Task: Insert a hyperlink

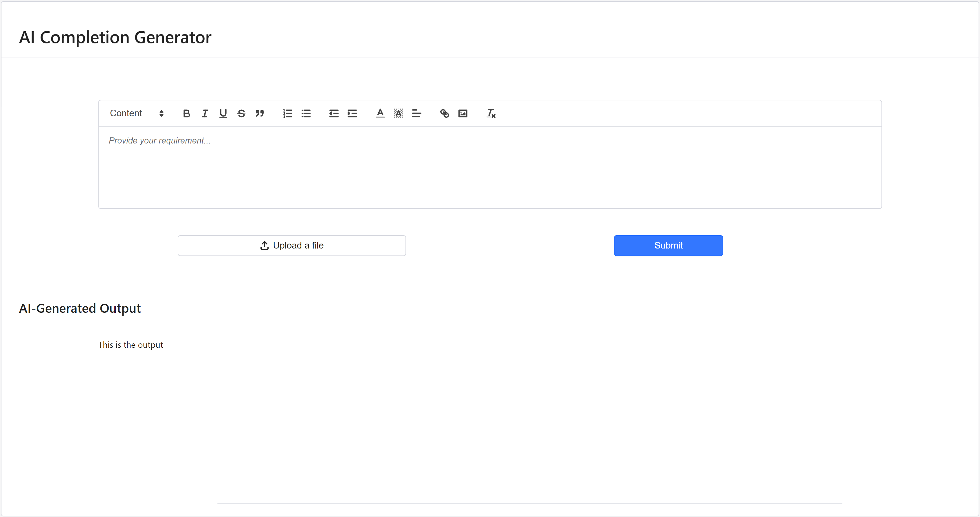Action: tap(444, 113)
